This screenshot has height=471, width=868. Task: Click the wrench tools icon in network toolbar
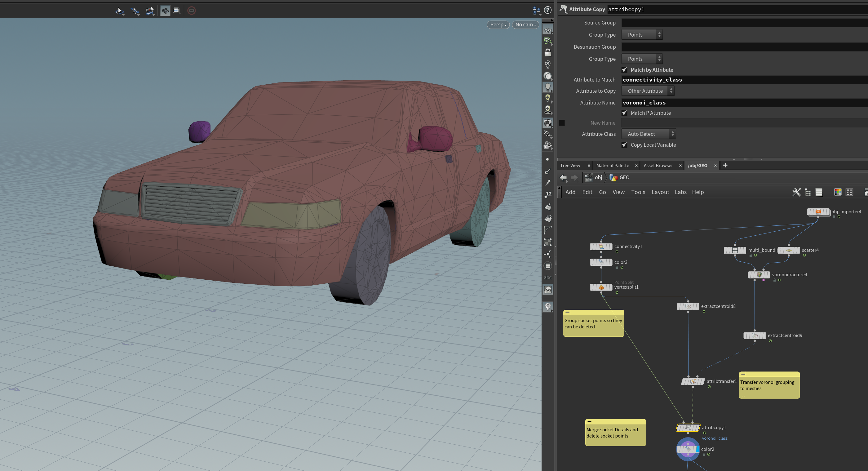pos(796,192)
